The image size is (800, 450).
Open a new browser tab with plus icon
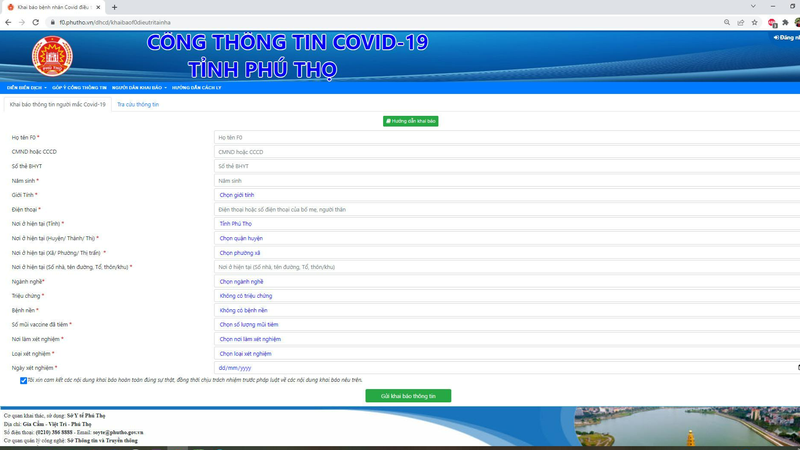point(114,7)
